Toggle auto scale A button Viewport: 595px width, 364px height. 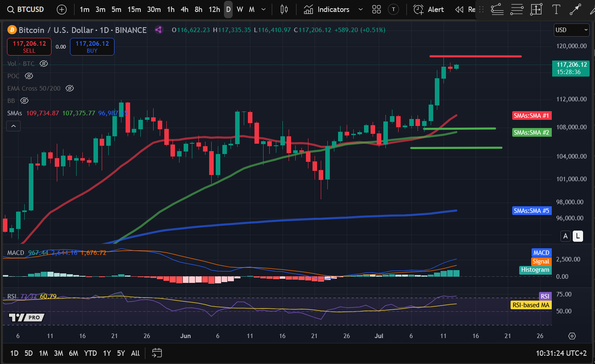[x=565, y=236]
